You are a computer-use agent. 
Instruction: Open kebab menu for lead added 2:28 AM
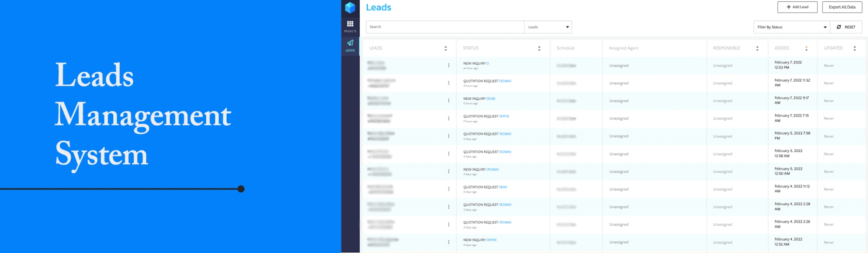tap(449, 207)
